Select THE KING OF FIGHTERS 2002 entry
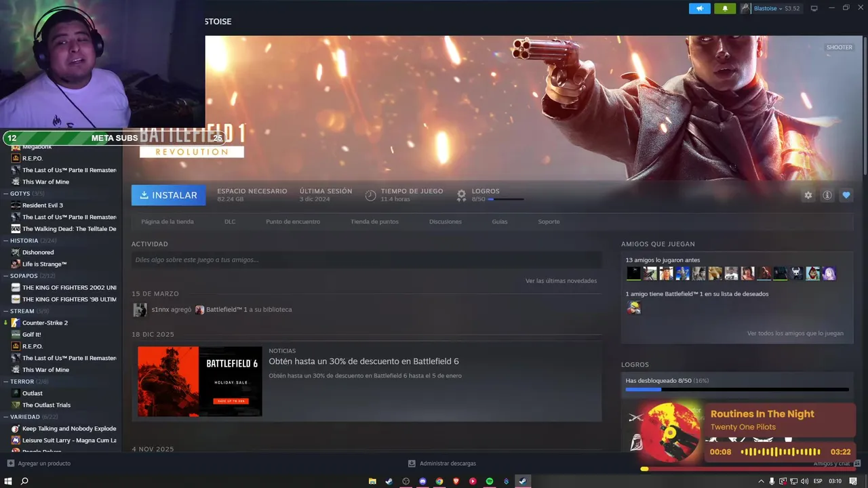 [x=69, y=287]
